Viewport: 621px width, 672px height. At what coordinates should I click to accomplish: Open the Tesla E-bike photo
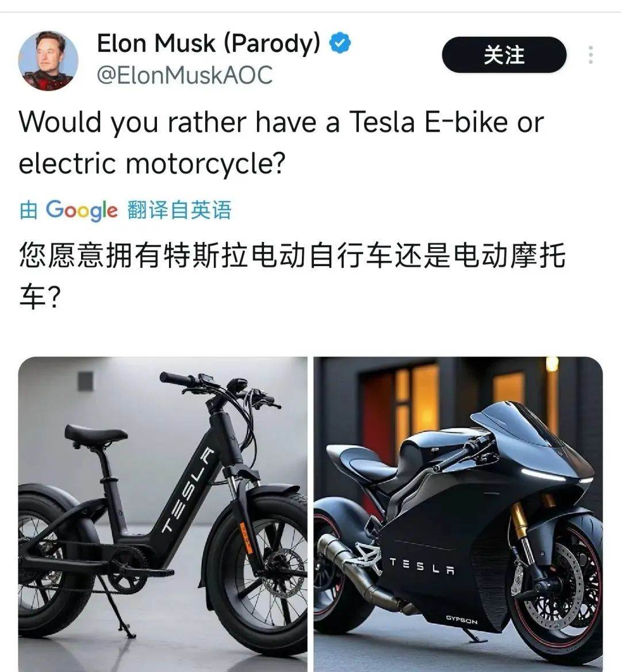click(163, 514)
